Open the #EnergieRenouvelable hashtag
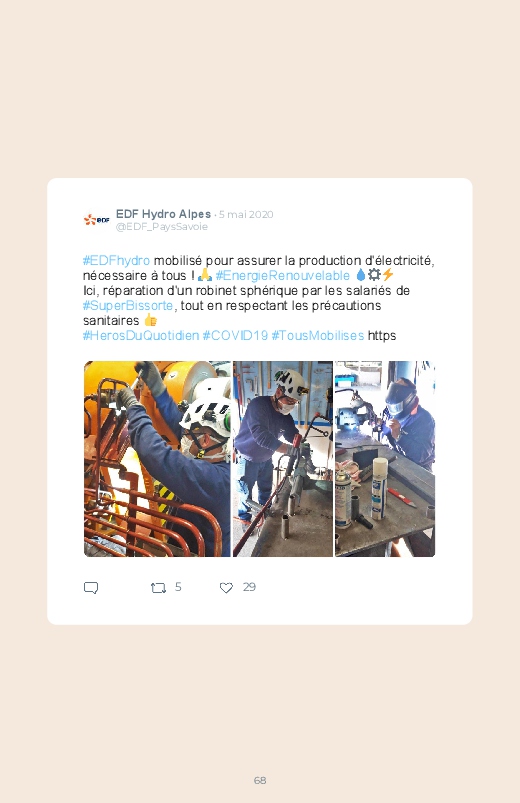520x803 pixels. (283, 276)
